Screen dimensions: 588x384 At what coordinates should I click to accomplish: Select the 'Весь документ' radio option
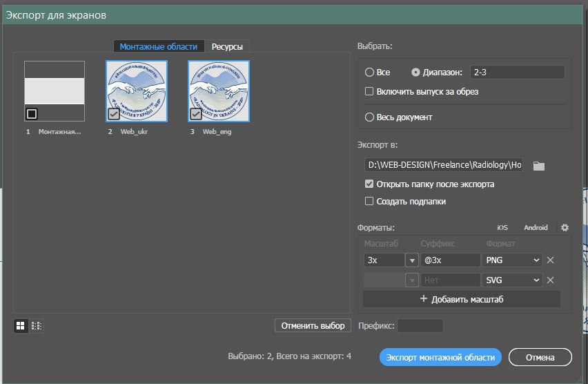coord(369,117)
